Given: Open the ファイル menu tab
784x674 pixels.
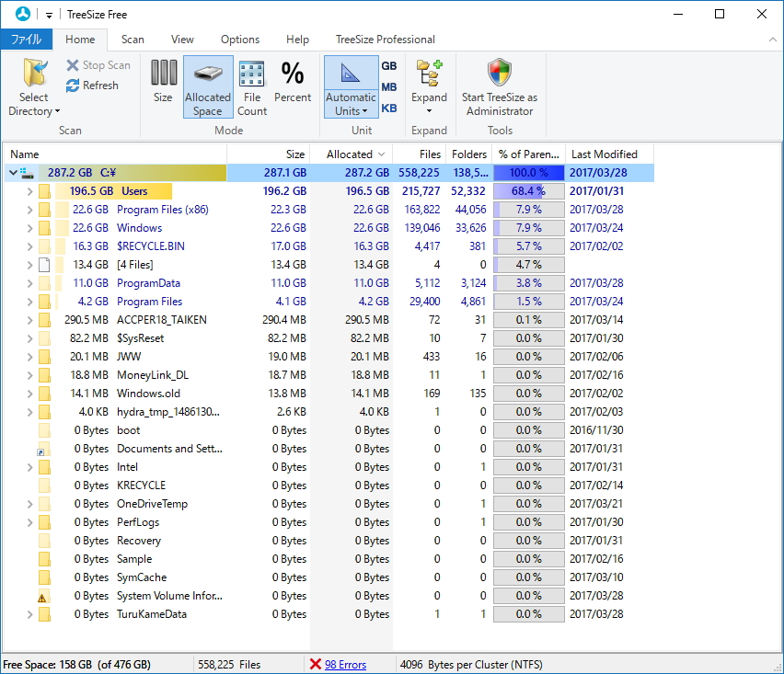Looking at the screenshot, I should 26,40.
